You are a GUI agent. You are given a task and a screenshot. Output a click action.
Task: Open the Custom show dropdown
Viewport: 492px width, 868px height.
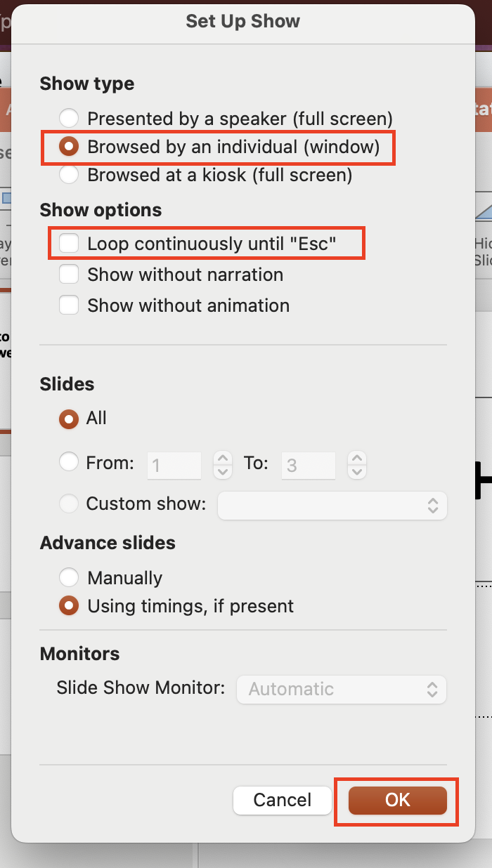[332, 505]
